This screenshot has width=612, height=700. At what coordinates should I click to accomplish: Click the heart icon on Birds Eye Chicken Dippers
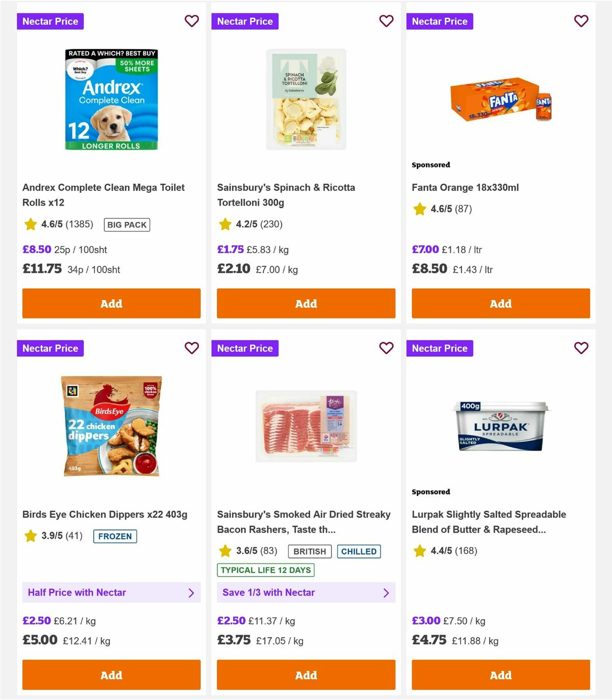192,348
